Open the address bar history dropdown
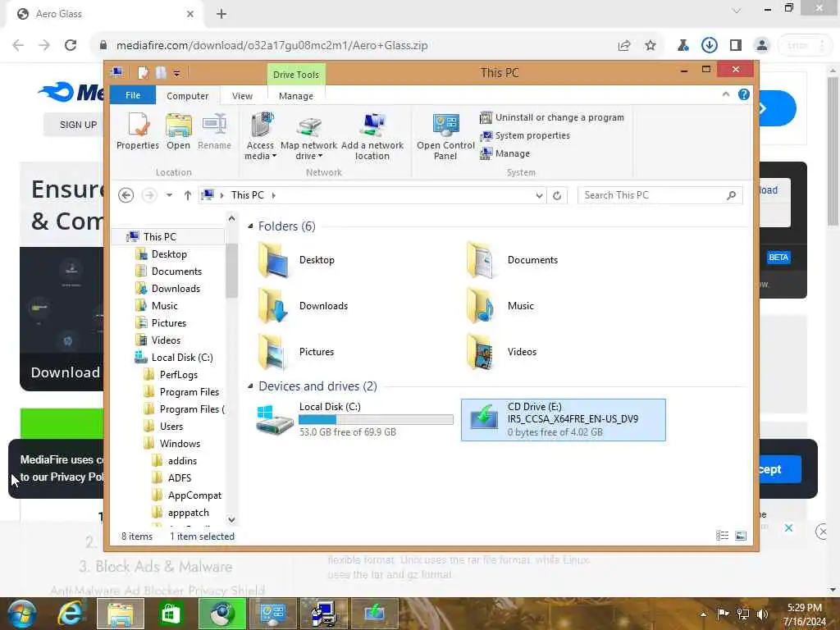840x630 pixels. point(539,195)
